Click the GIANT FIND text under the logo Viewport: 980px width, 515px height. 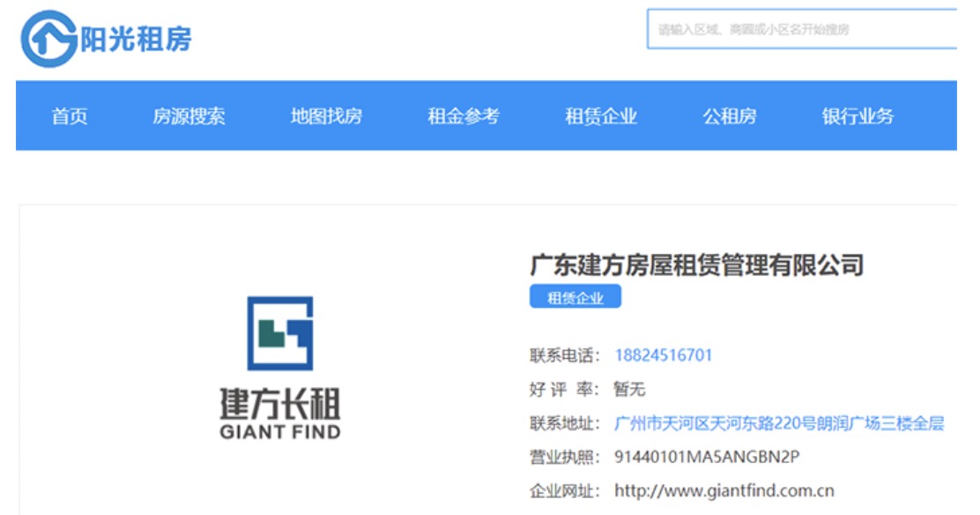pyautogui.click(x=279, y=432)
